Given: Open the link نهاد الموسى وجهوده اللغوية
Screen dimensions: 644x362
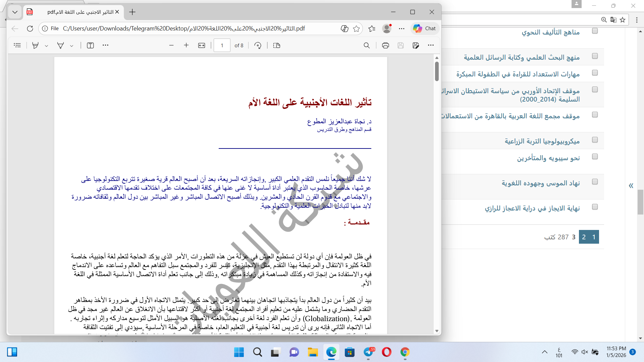Looking at the screenshot, I should pyautogui.click(x=541, y=183).
